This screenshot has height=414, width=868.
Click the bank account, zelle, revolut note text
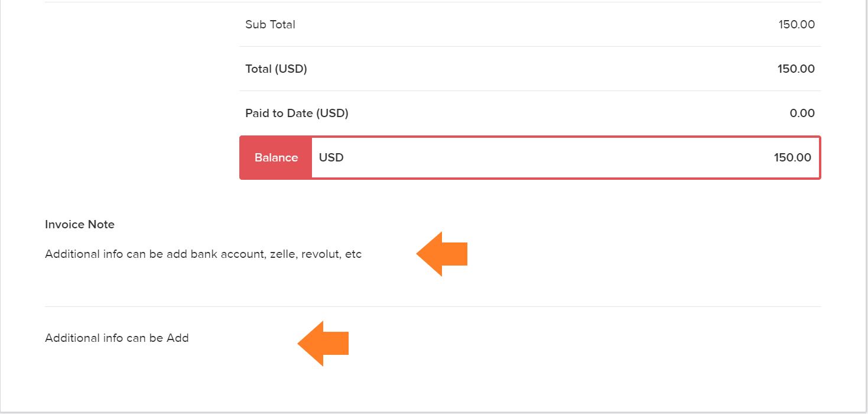(203, 254)
